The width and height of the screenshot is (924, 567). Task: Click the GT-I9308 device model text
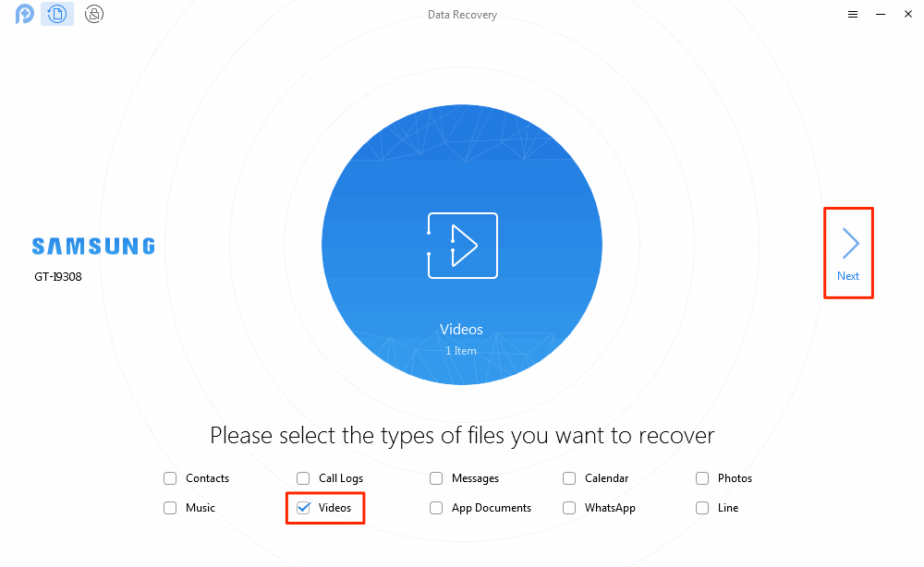(58, 277)
